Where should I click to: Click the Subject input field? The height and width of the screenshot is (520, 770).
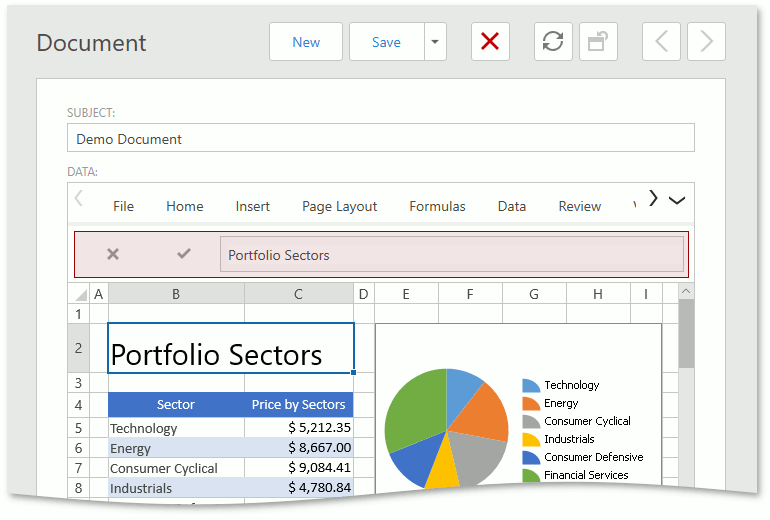381,138
